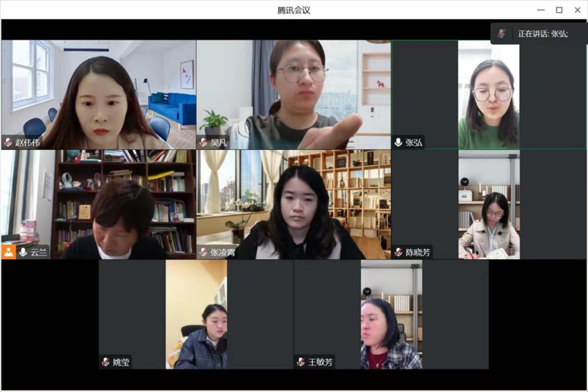
Task: Select 陈晓芳's video tile
Action: (x=489, y=205)
